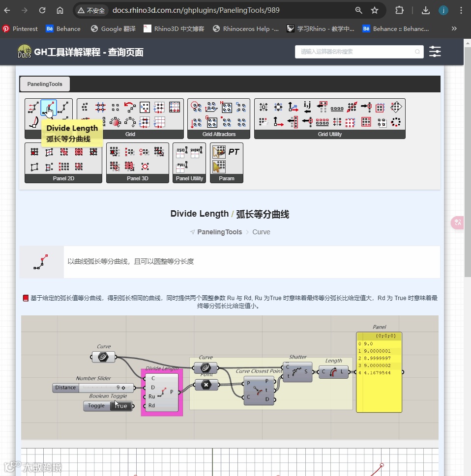Click the Divide Length / 弧长等分曲线 heading
The image size is (471, 476).
[230, 214]
